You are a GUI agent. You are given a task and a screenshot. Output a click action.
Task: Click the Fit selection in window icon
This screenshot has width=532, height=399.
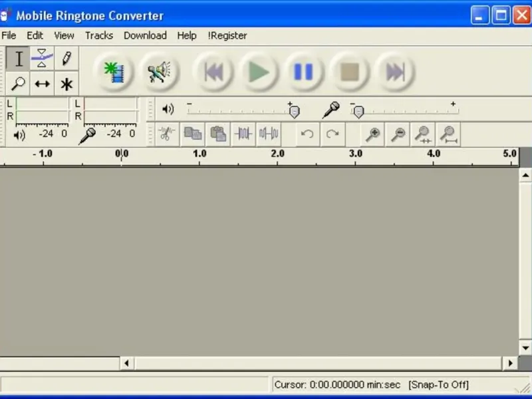point(423,134)
